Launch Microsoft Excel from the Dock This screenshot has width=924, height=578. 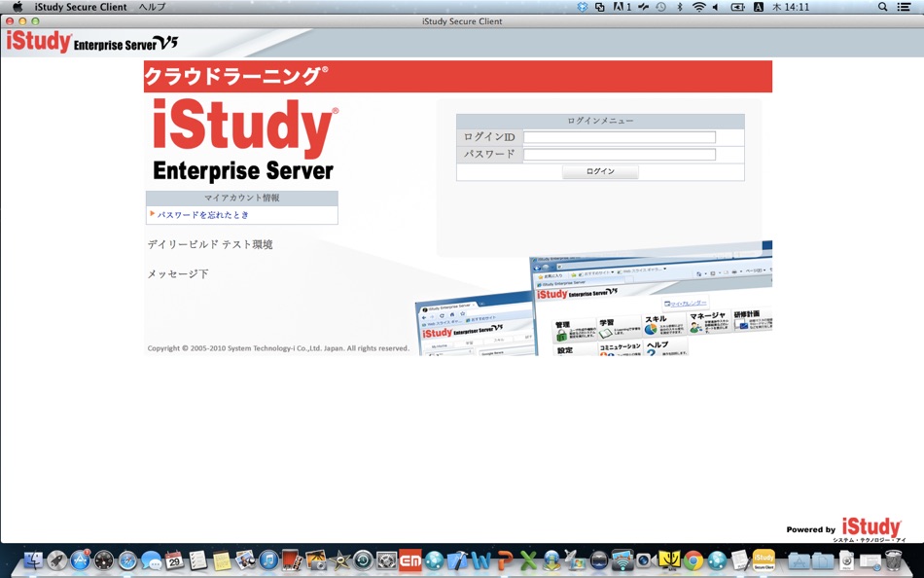pos(528,560)
